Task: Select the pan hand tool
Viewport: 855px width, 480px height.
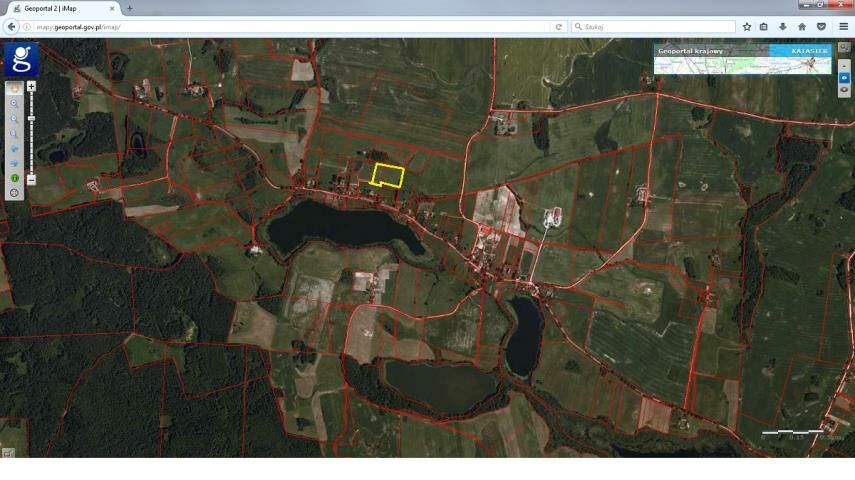Action: tap(14, 88)
